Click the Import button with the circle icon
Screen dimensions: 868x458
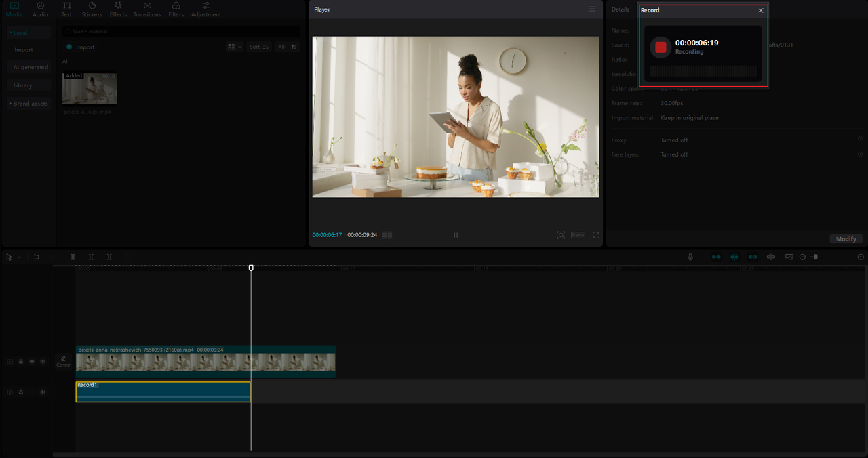point(81,47)
